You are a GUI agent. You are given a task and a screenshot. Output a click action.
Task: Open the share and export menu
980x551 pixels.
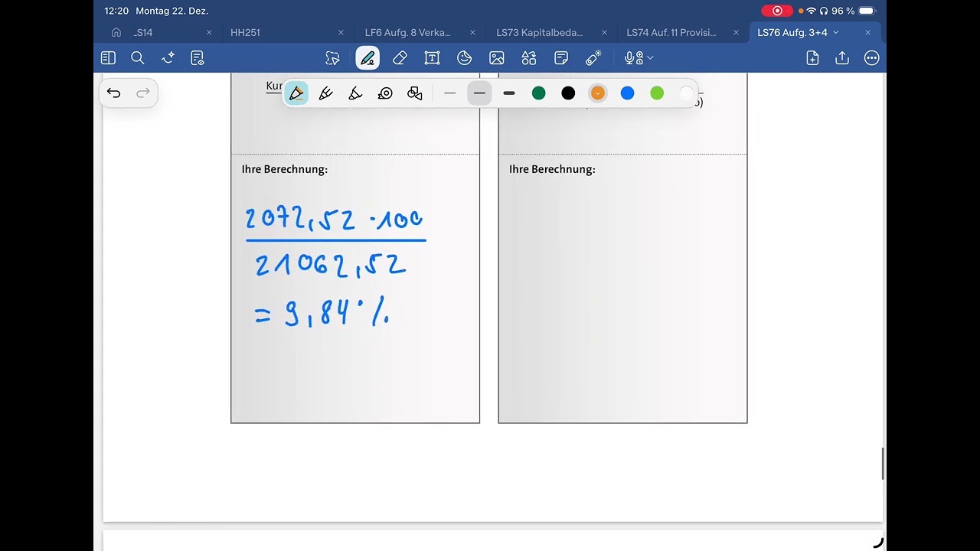(842, 58)
